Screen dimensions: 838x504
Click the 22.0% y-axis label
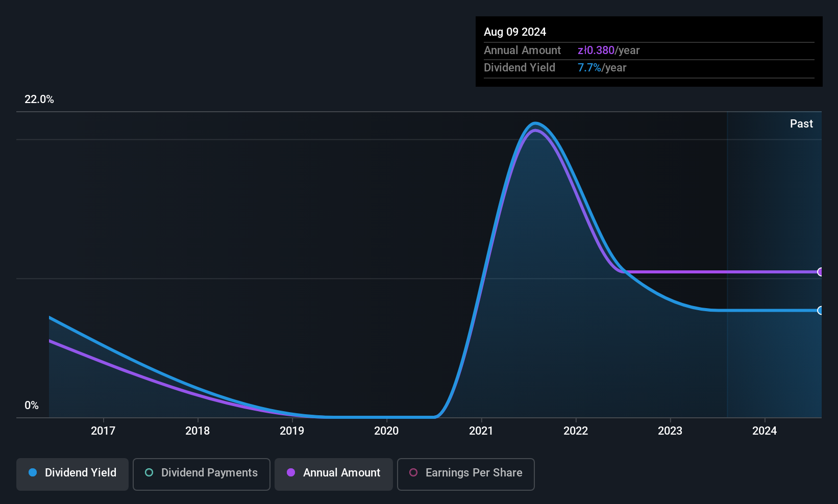pyautogui.click(x=39, y=99)
